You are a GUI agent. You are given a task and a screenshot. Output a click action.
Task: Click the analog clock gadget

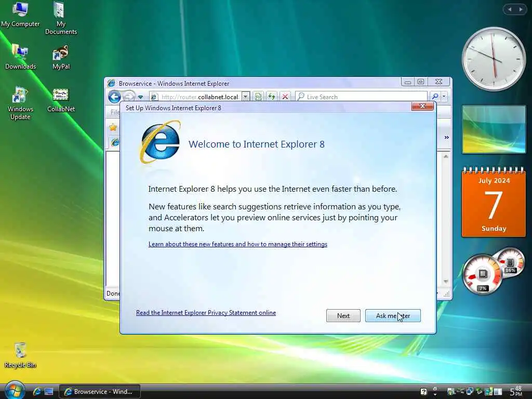[494, 58]
